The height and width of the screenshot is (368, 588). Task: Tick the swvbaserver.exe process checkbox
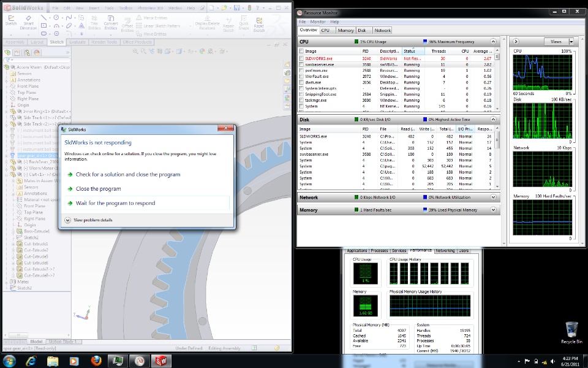coord(301,64)
